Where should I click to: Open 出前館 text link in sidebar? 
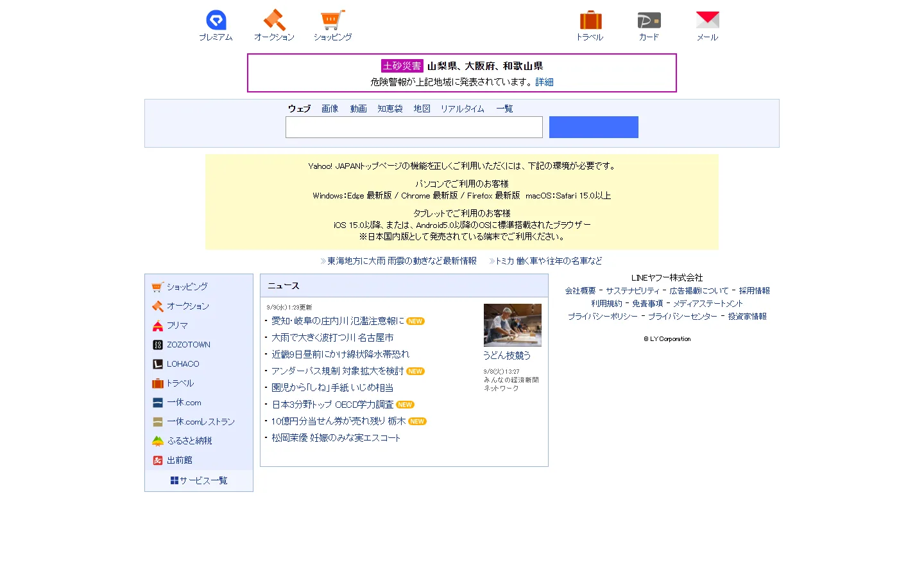(180, 460)
